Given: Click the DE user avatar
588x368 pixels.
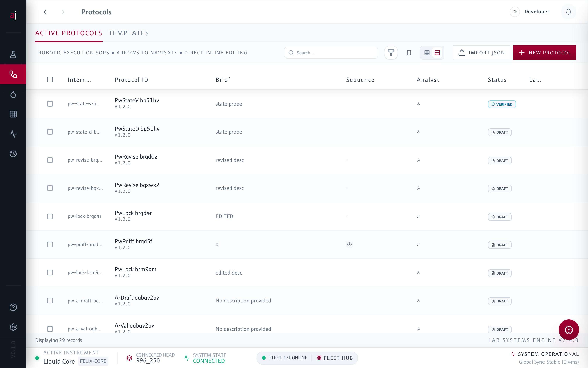Looking at the screenshot, I should [515, 12].
